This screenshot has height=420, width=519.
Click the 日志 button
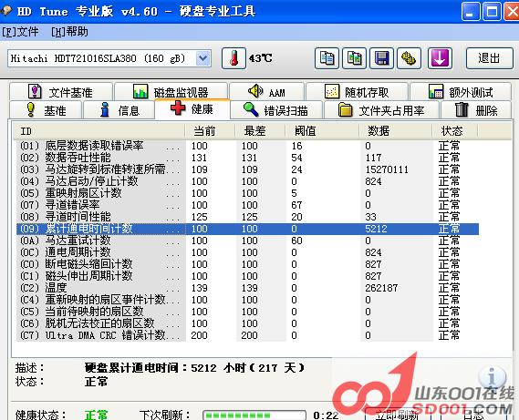pos(473,414)
